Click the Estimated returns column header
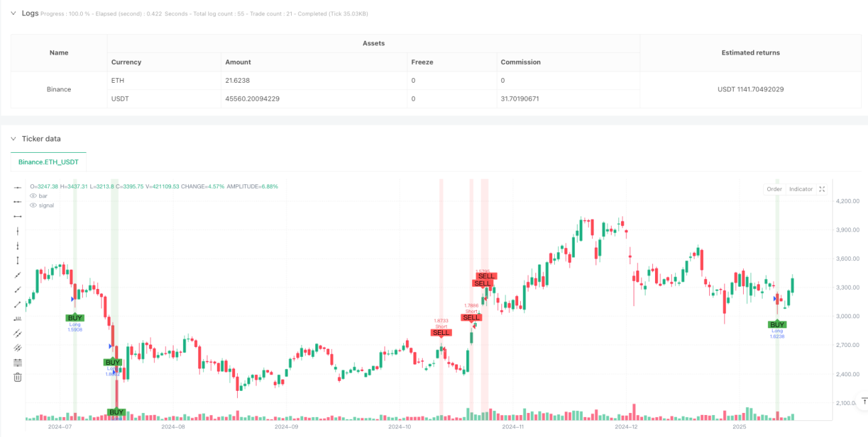The height and width of the screenshot is (437, 868). [750, 53]
